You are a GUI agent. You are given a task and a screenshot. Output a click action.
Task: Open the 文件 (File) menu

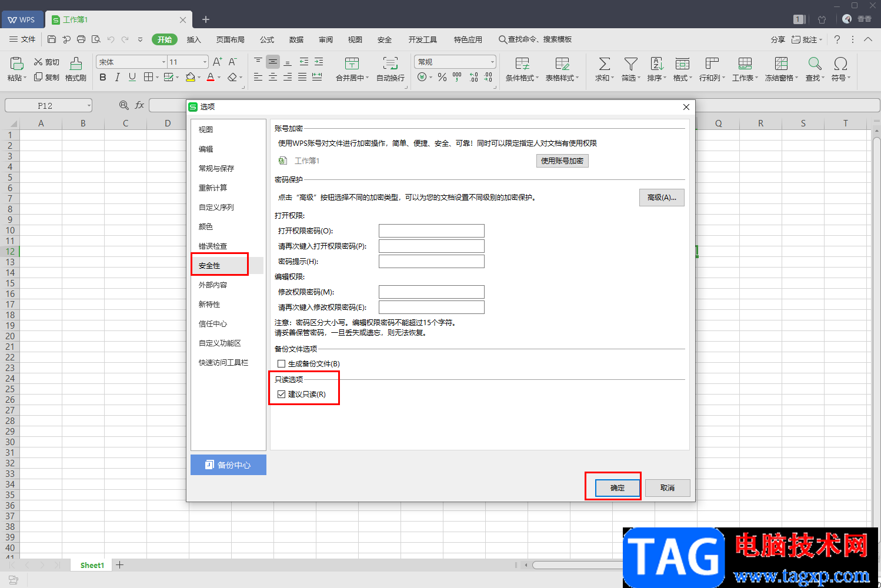pyautogui.click(x=22, y=39)
